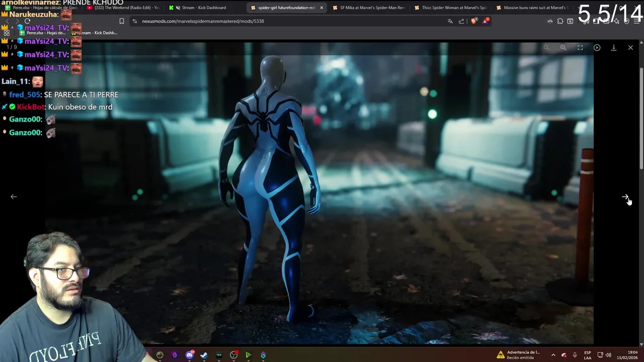Click chat username KickBot

(31, 107)
